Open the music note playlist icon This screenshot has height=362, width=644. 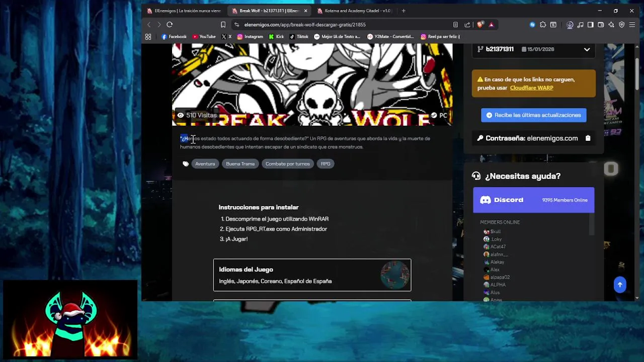[x=580, y=24]
